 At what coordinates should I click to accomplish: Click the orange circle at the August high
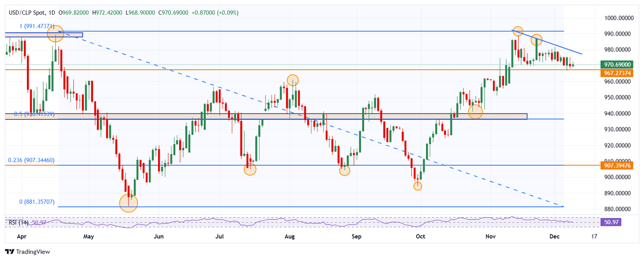click(293, 80)
